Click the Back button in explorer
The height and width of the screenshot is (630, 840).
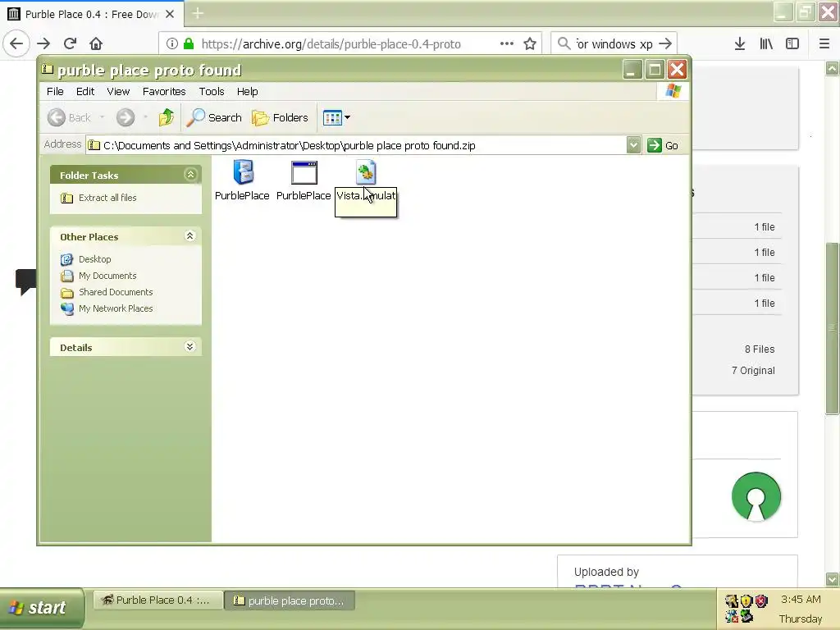[69, 117]
